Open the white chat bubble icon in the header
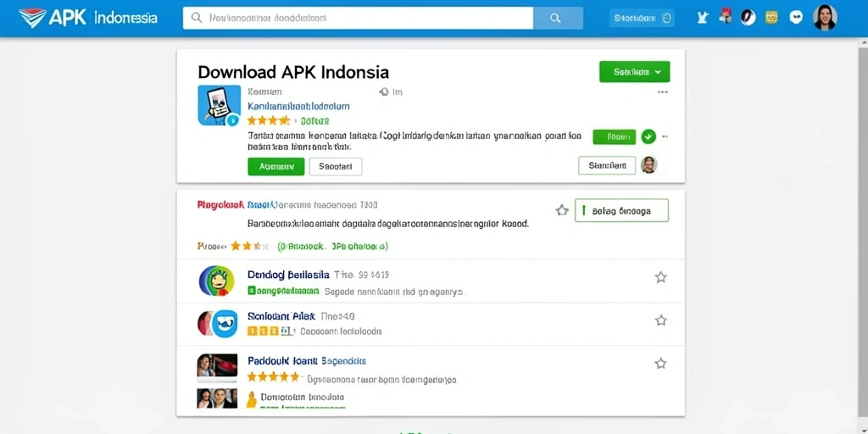The image size is (868, 434). tap(796, 17)
